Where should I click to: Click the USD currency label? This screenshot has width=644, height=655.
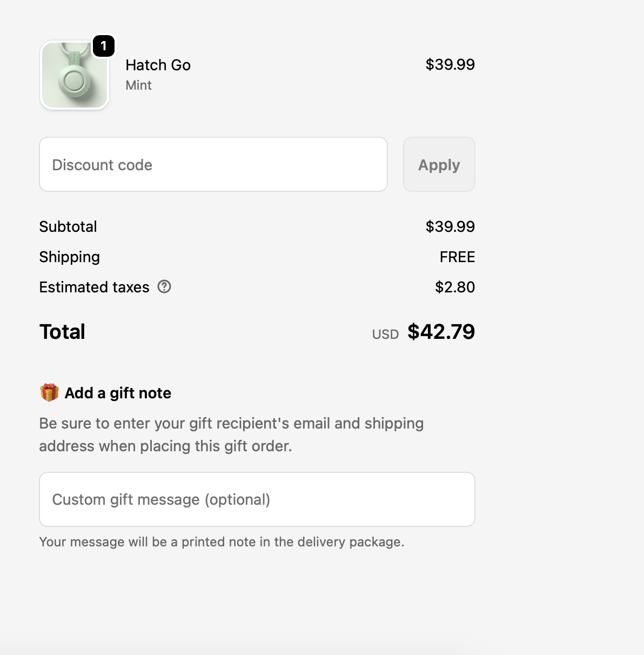(x=385, y=335)
